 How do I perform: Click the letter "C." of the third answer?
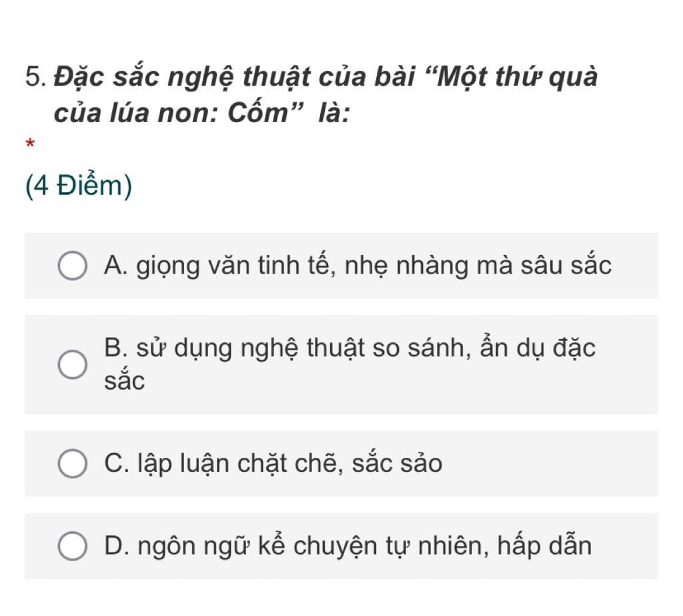coord(117,463)
